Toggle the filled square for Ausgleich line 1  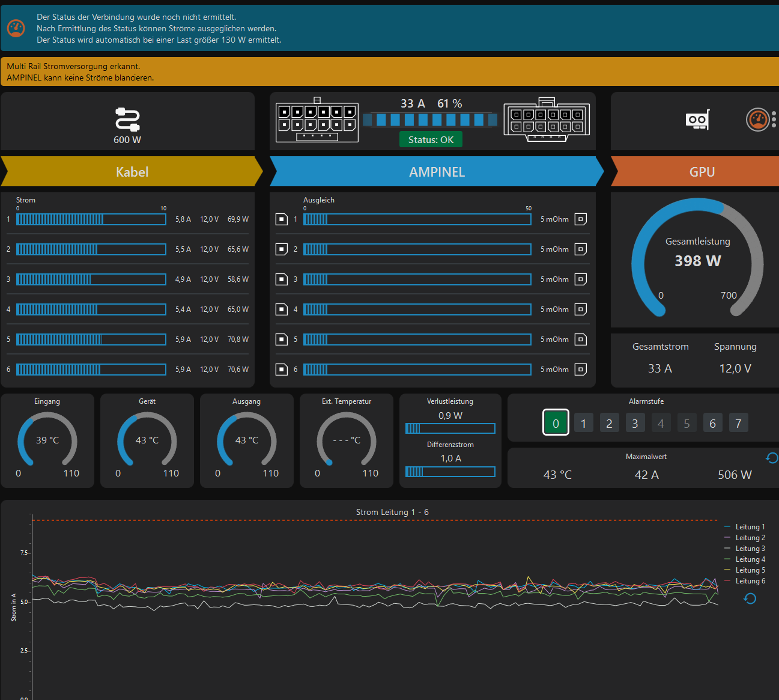click(282, 219)
